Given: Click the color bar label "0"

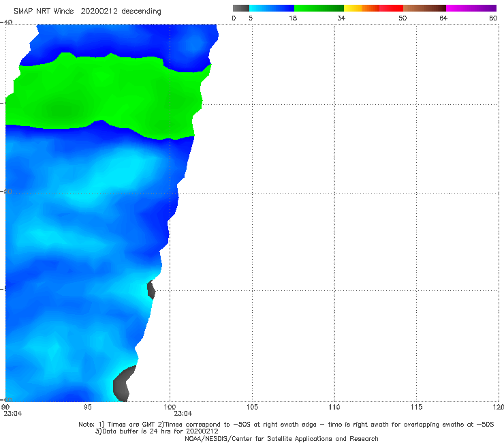Looking at the screenshot, I should click(234, 18).
